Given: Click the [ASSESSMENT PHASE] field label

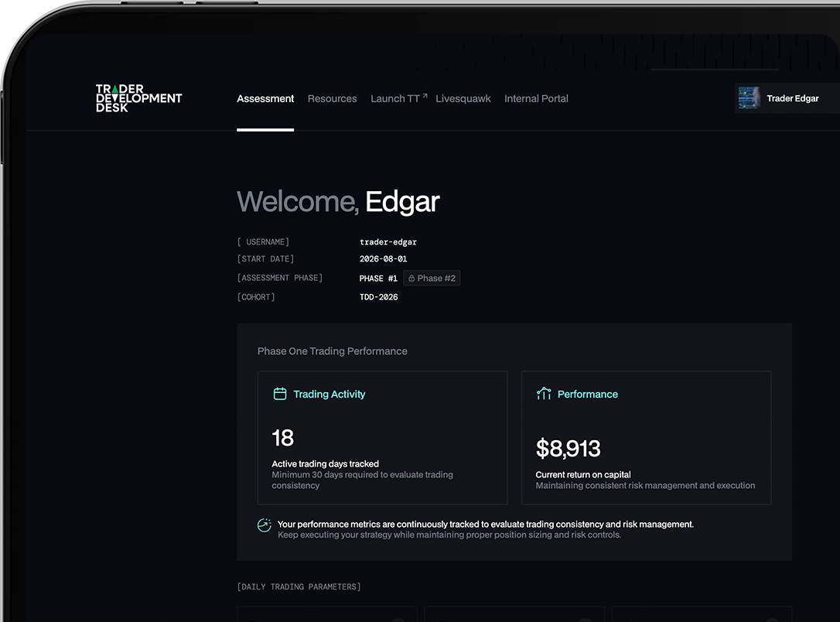Looking at the screenshot, I should [280, 278].
